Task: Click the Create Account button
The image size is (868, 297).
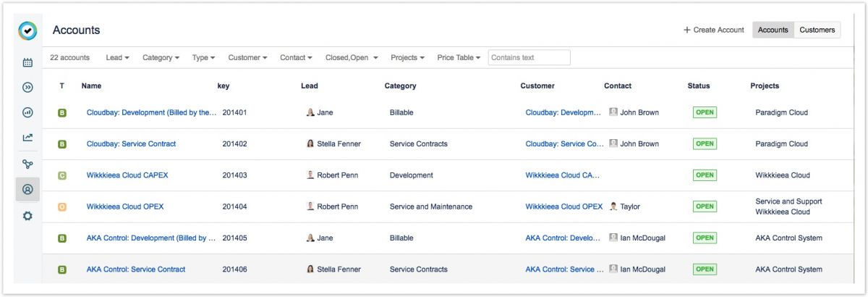Action: [713, 30]
